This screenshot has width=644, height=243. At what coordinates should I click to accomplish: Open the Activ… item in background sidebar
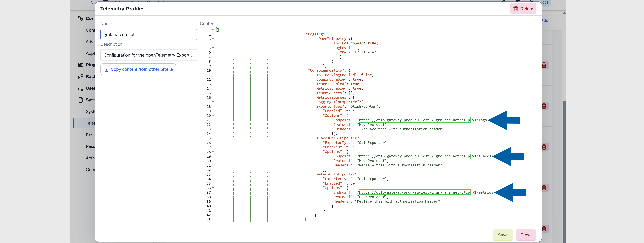(90, 158)
